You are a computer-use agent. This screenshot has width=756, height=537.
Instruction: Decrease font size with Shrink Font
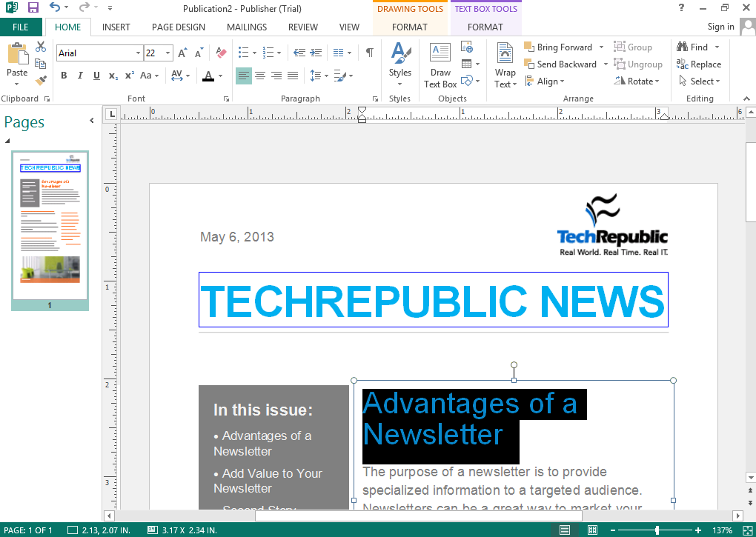pyautogui.click(x=199, y=53)
